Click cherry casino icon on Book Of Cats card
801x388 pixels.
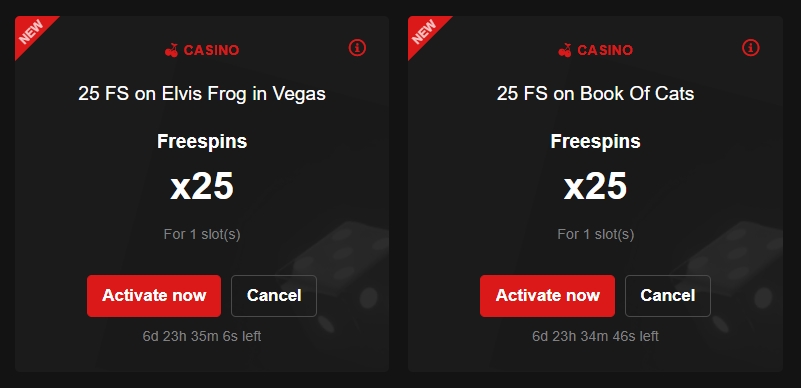565,50
